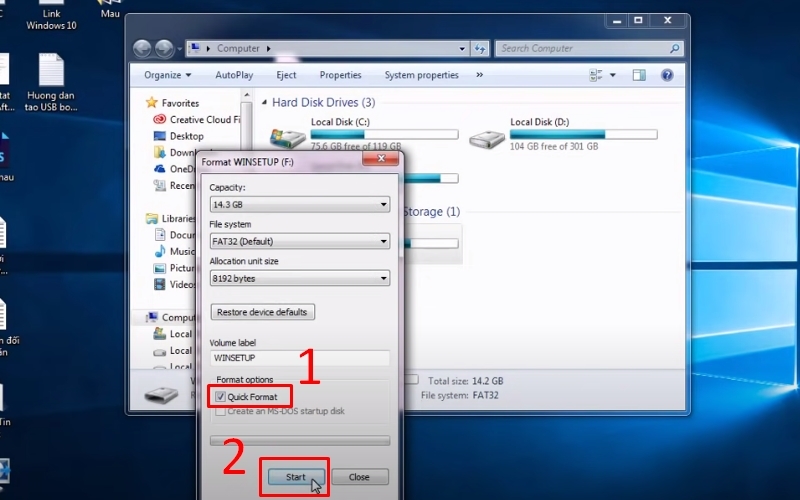This screenshot has height=500, width=800.
Task: Click the Volume label field WINSETUP
Action: coord(299,358)
